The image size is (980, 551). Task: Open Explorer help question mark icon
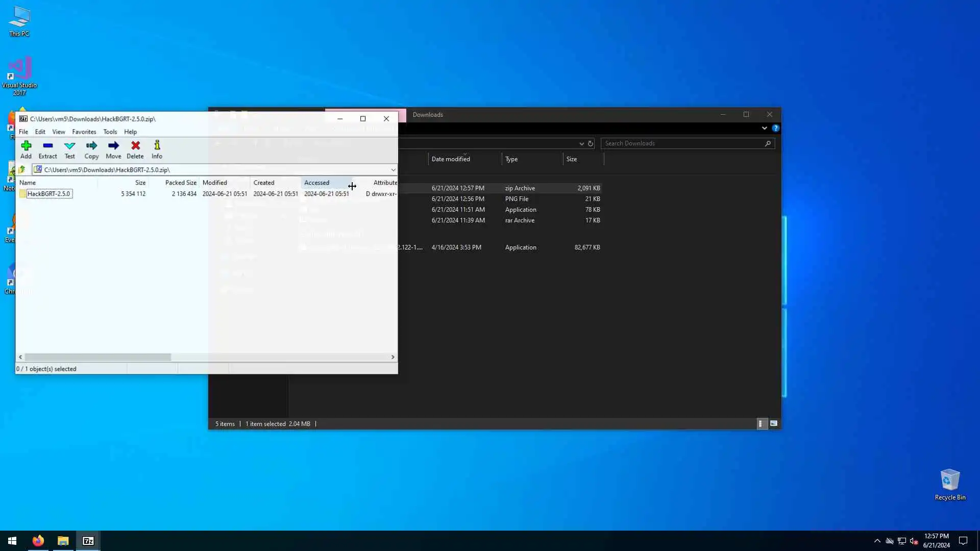(x=775, y=128)
